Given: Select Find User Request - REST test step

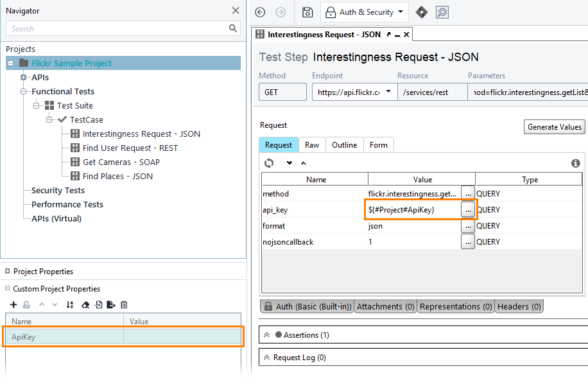Looking at the screenshot, I should tap(130, 148).
